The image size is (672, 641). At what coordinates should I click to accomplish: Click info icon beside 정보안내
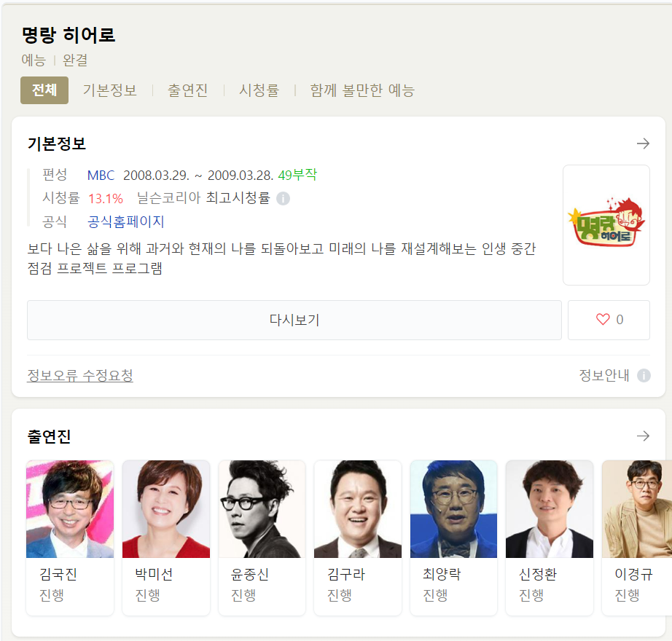(x=644, y=376)
